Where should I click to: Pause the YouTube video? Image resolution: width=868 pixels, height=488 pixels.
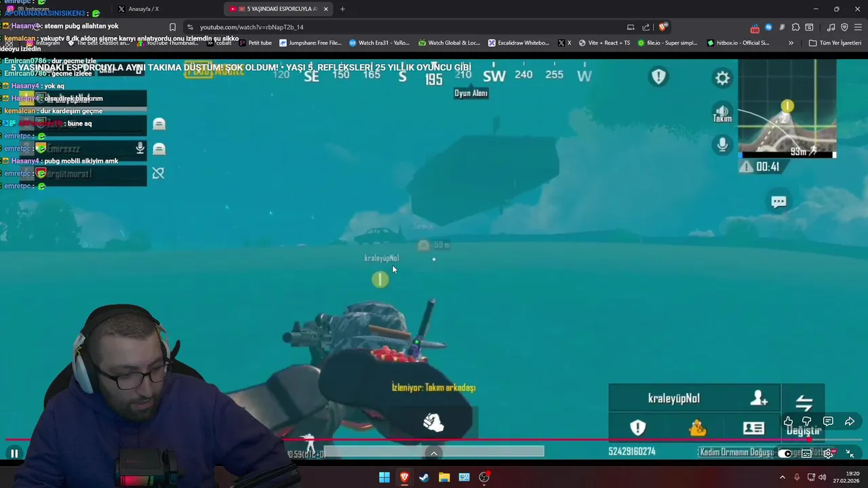(x=14, y=453)
